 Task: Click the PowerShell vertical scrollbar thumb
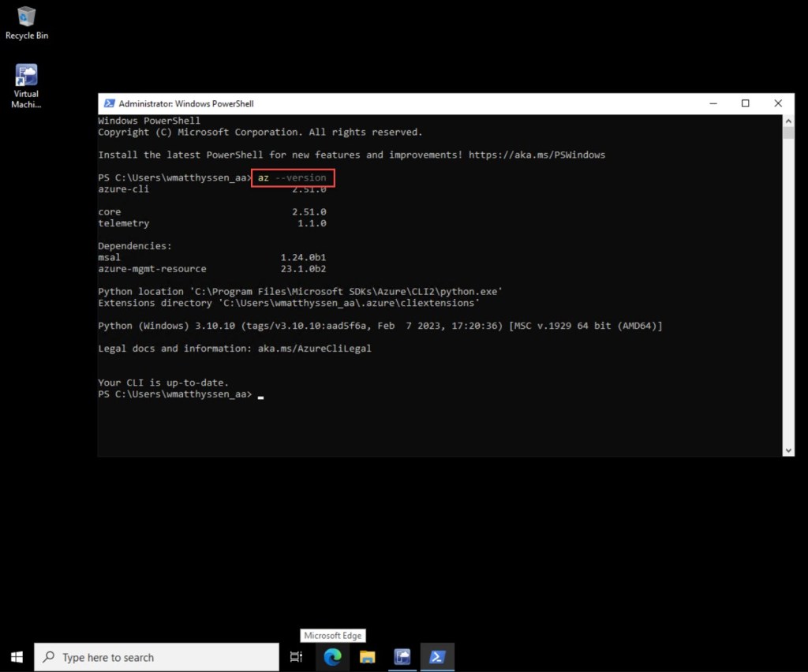[x=787, y=133]
